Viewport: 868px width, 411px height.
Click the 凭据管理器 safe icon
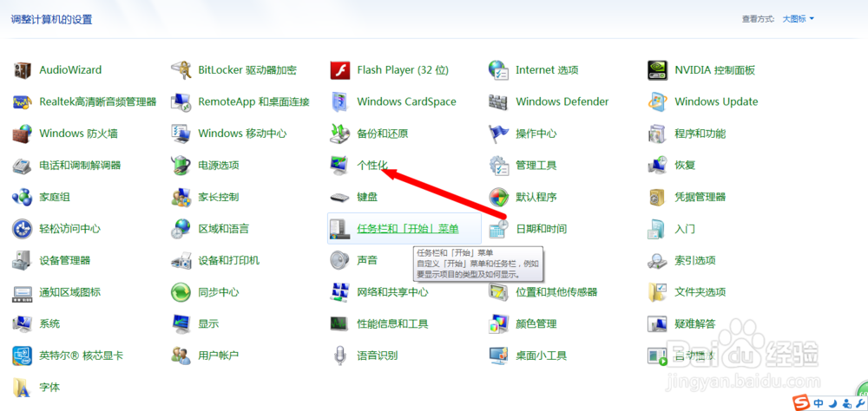(657, 196)
